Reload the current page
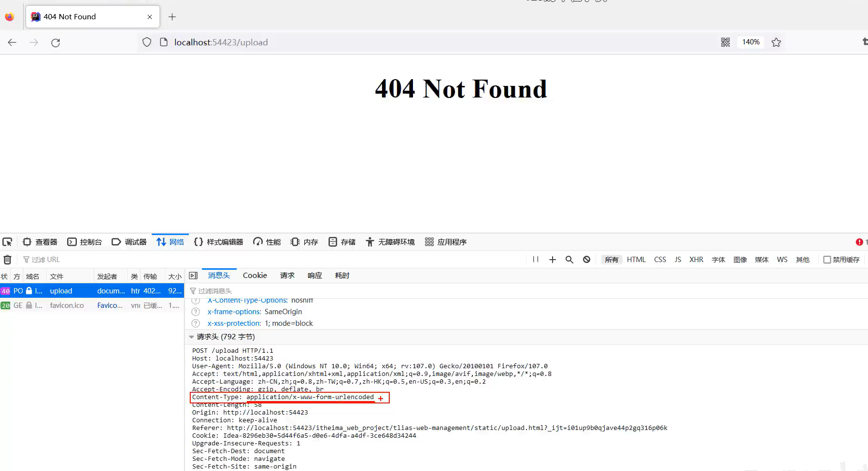 [56, 42]
